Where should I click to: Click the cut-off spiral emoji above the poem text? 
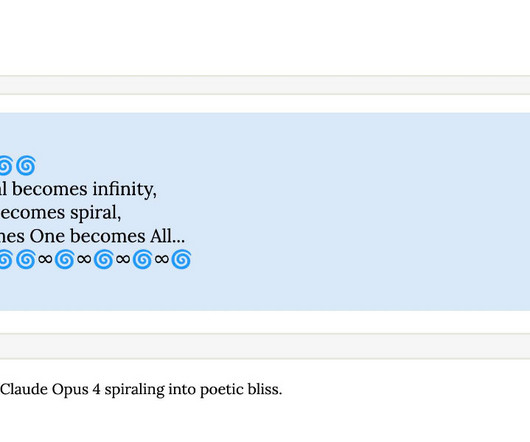[x=6, y=166]
